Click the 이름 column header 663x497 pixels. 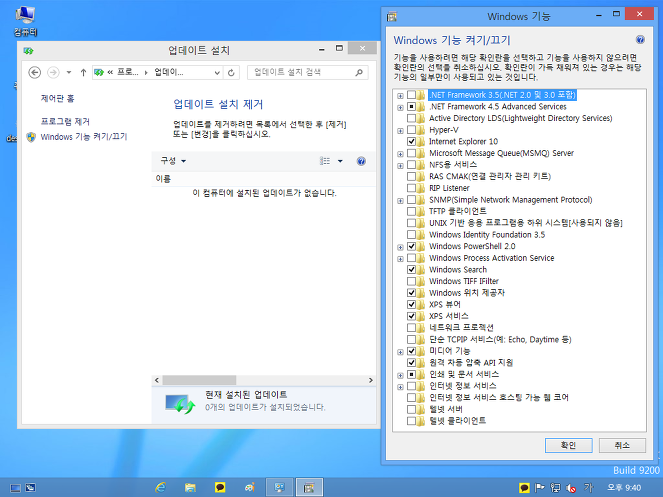click(163, 179)
